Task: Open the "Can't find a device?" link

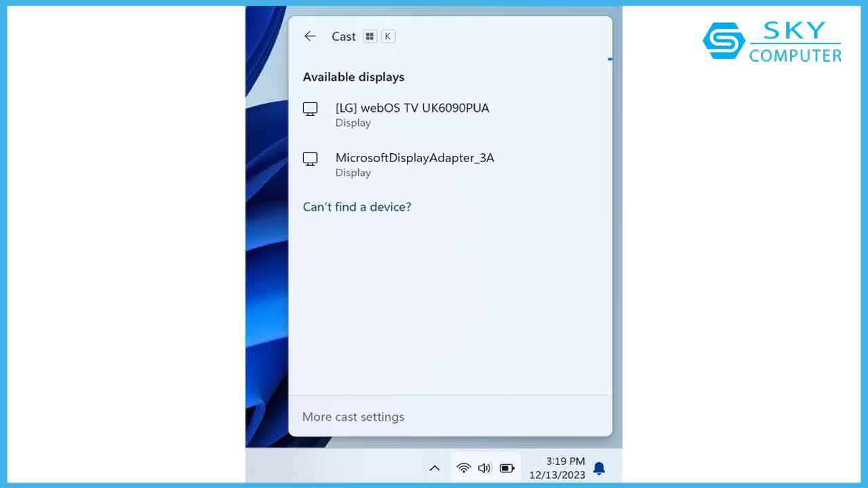Action: click(x=357, y=207)
